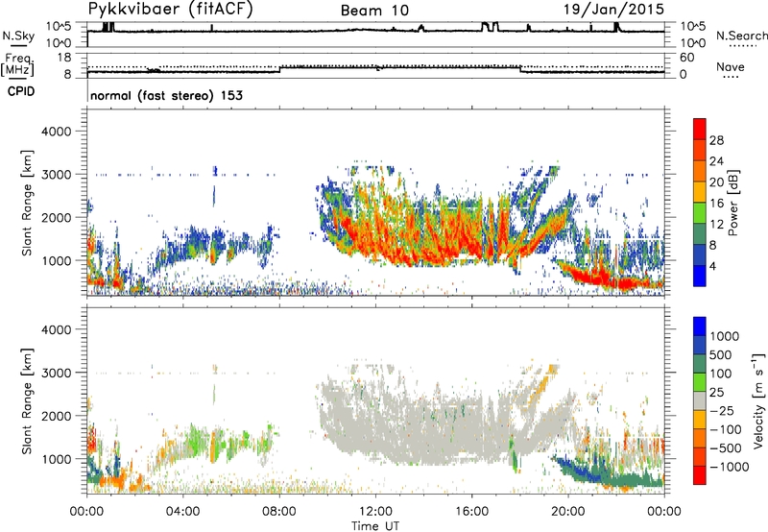Select the 'Beam 10' label
Viewport: 768px width, 532px height.
click(x=374, y=11)
